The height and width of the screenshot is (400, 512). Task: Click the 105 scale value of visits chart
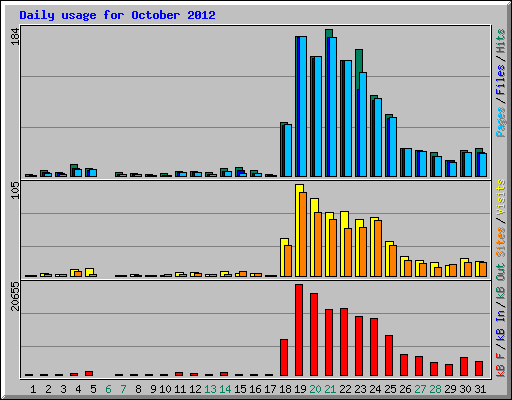(15, 191)
